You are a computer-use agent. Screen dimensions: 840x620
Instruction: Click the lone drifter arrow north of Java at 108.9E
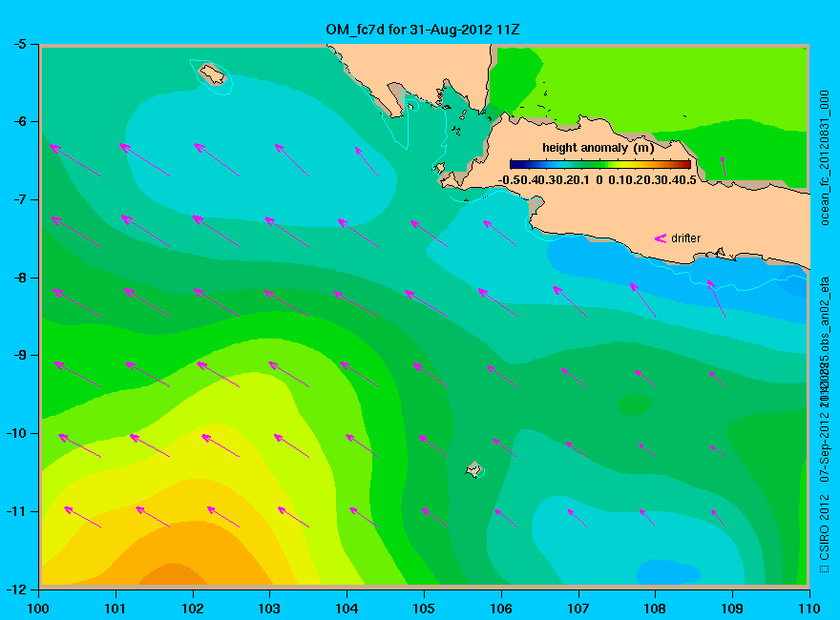click(724, 167)
